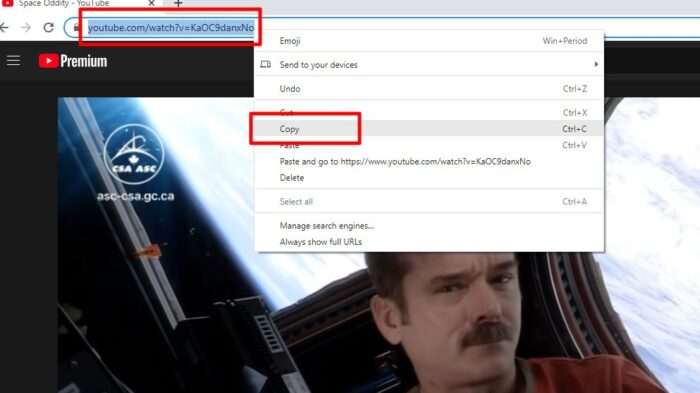700x393 pixels.
Task: Click the browser Forward arrow
Action: click(26, 28)
